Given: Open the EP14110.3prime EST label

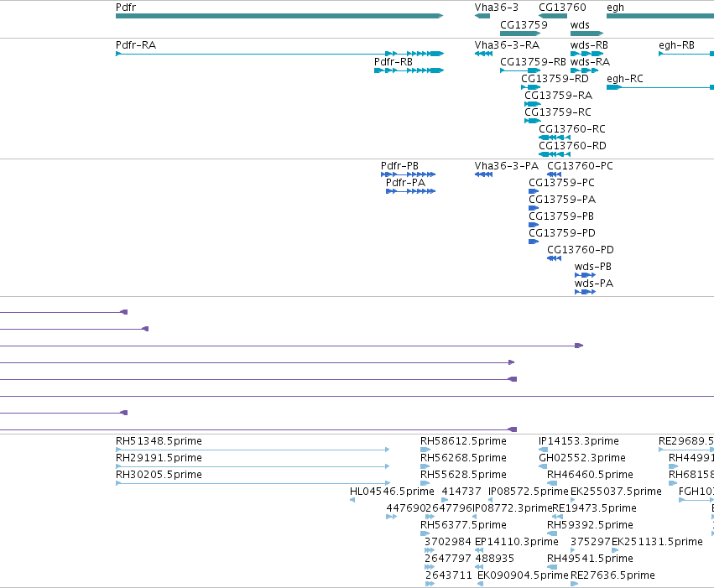Looking at the screenshot, I should [516, 543].
